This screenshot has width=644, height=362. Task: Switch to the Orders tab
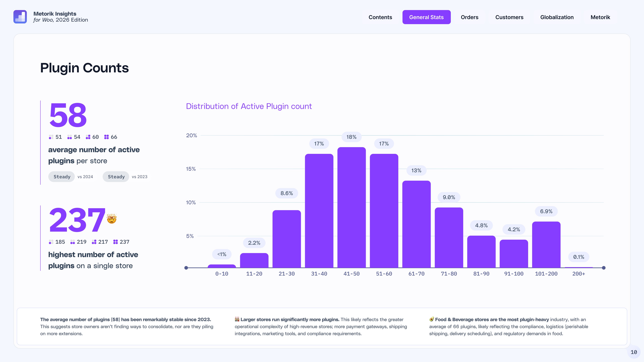pos(470,17)
